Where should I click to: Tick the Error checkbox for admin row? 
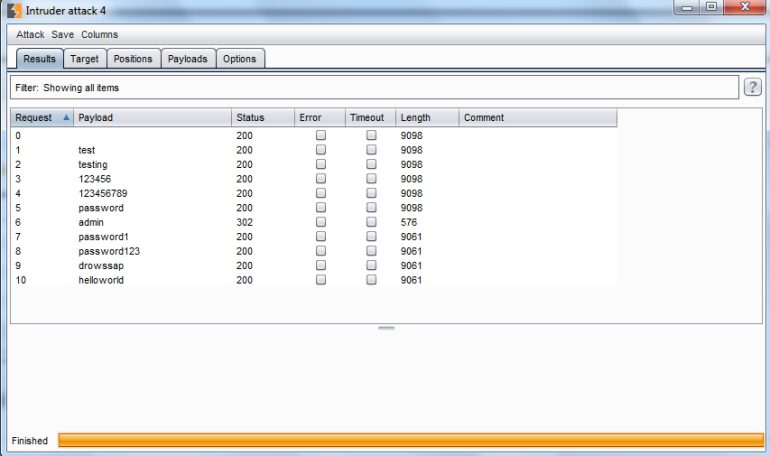(320, 222)
